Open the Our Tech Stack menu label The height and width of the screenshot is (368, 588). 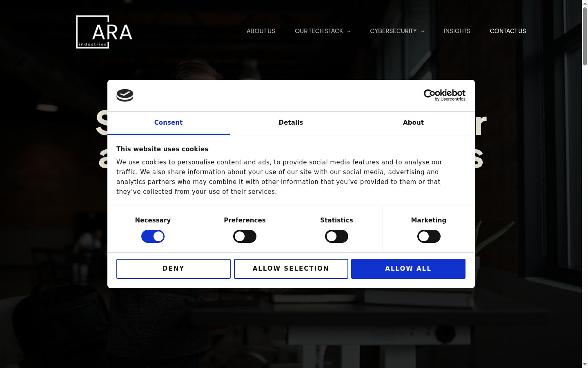(x=319, y=31)
